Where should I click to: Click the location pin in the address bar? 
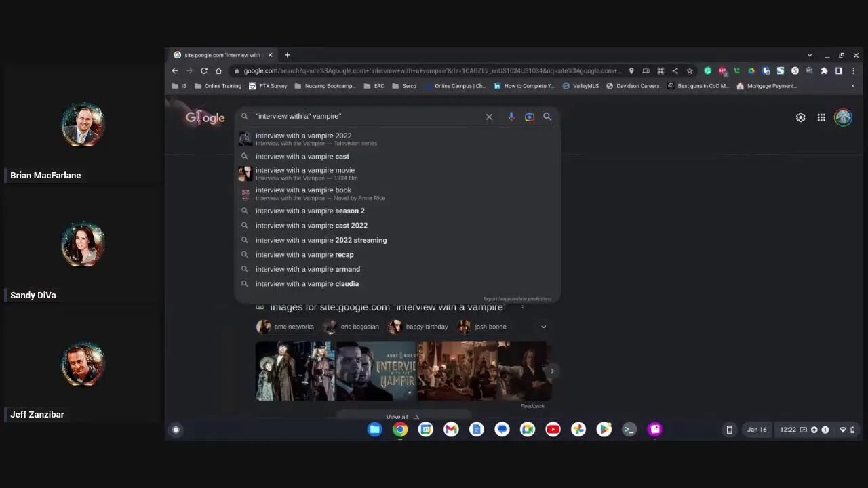[631, 70]
